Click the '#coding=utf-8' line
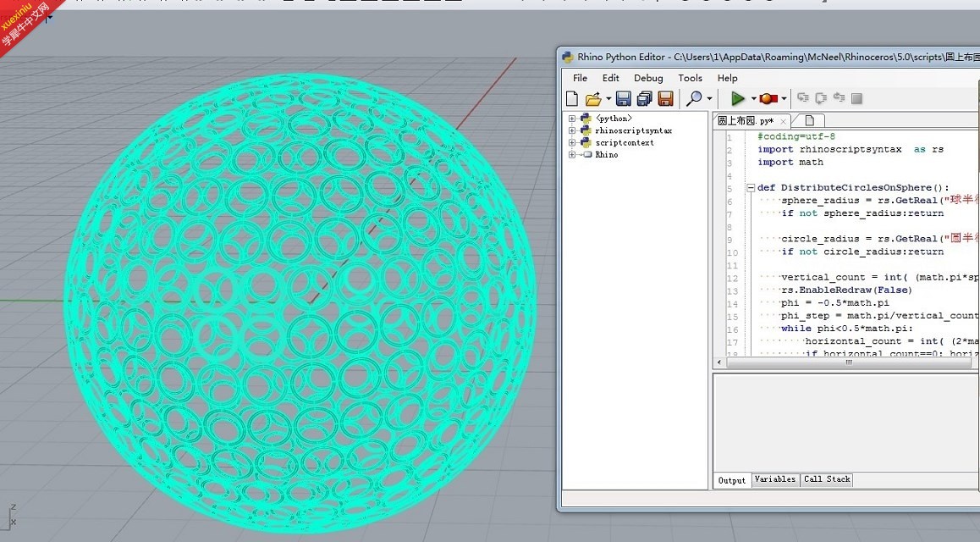The image size is (980, 542). click(x=796, y=136)
